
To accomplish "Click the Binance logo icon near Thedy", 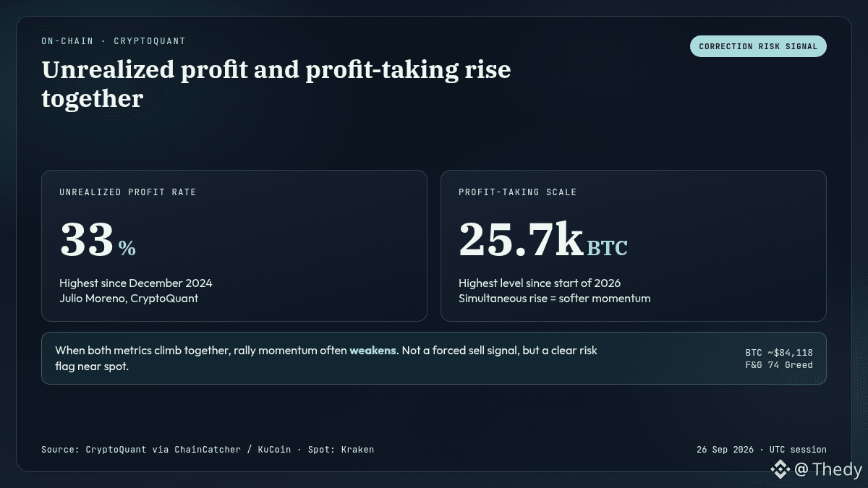I will 780,470.
